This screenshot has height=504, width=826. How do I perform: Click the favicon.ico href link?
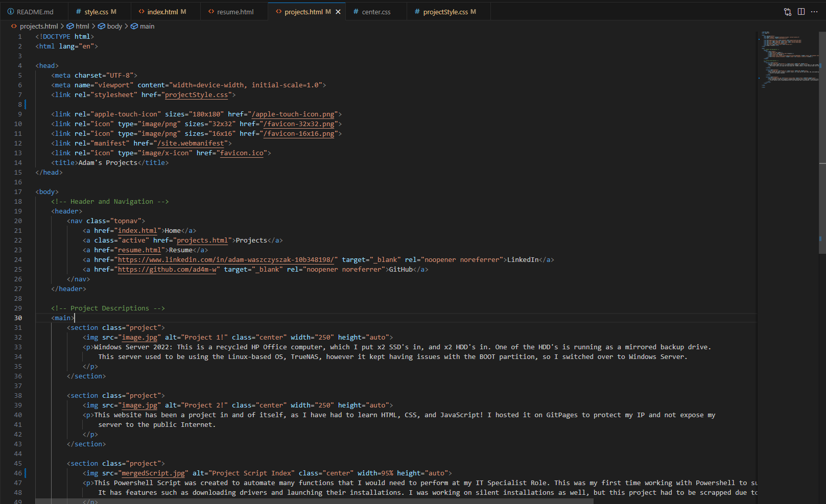click(242, 153)
